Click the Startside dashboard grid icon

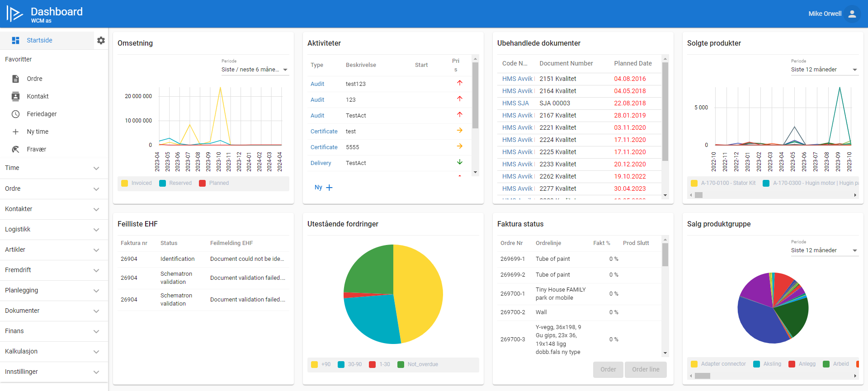pyautogui.click(x=15, y=40)
